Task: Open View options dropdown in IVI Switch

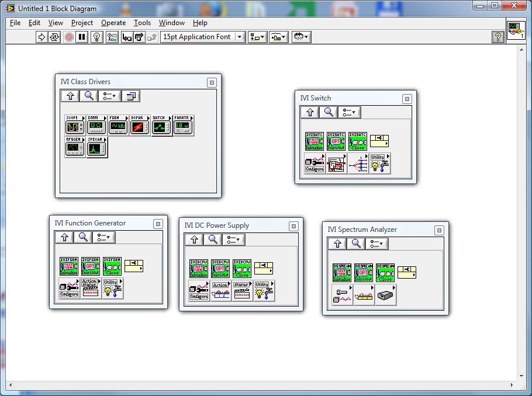Action: 349,112
